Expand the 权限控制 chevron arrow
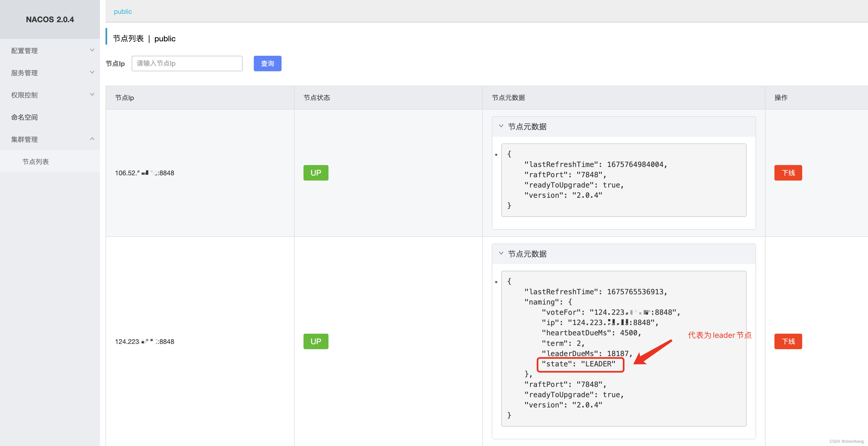Image resolution: width=868 pixels, height=446 pixels. click(x=92, y=95)
